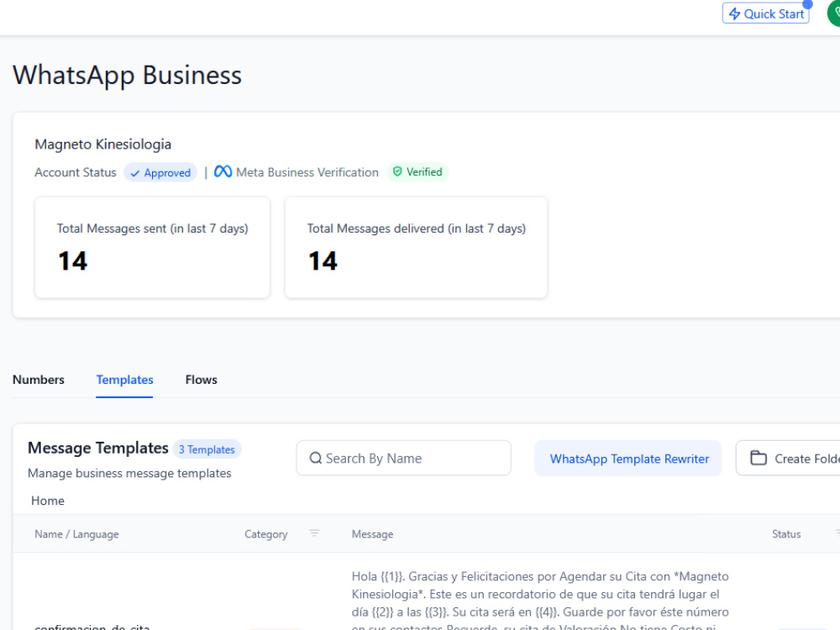
Task: Click the search magnifier icon
Action: pos(316,458)
